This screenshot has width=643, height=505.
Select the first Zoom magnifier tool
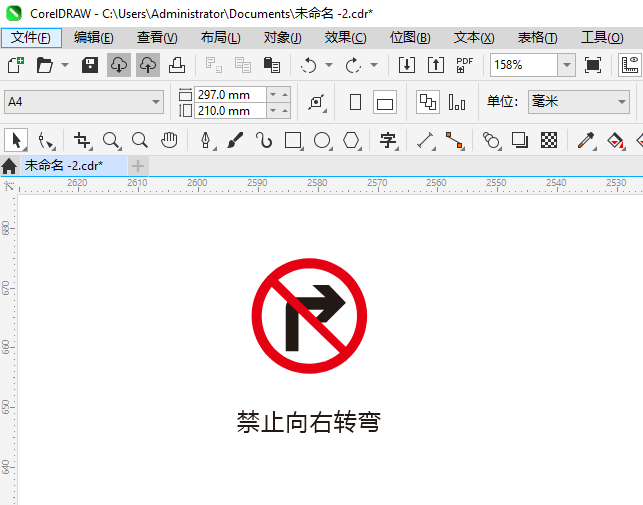pos(112,141)
